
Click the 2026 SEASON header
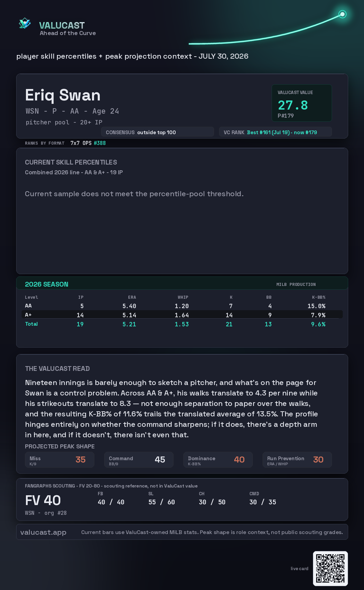[x=47, y=284]
